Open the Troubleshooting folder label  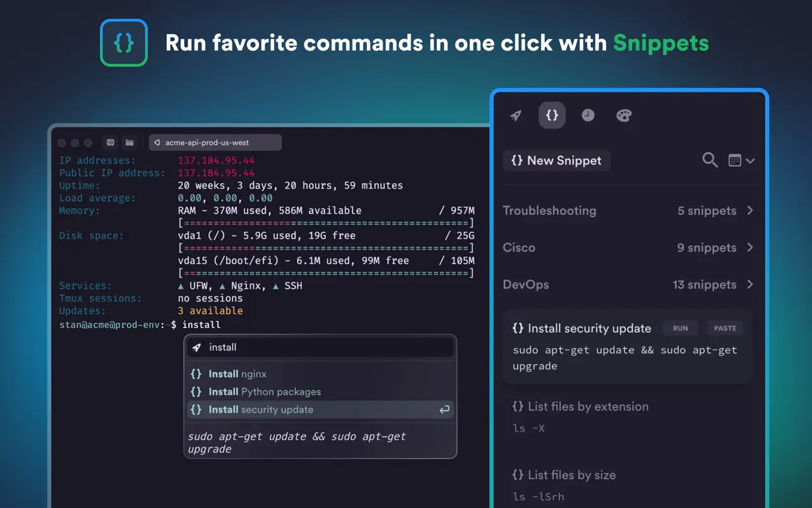(x=549, y=210)
